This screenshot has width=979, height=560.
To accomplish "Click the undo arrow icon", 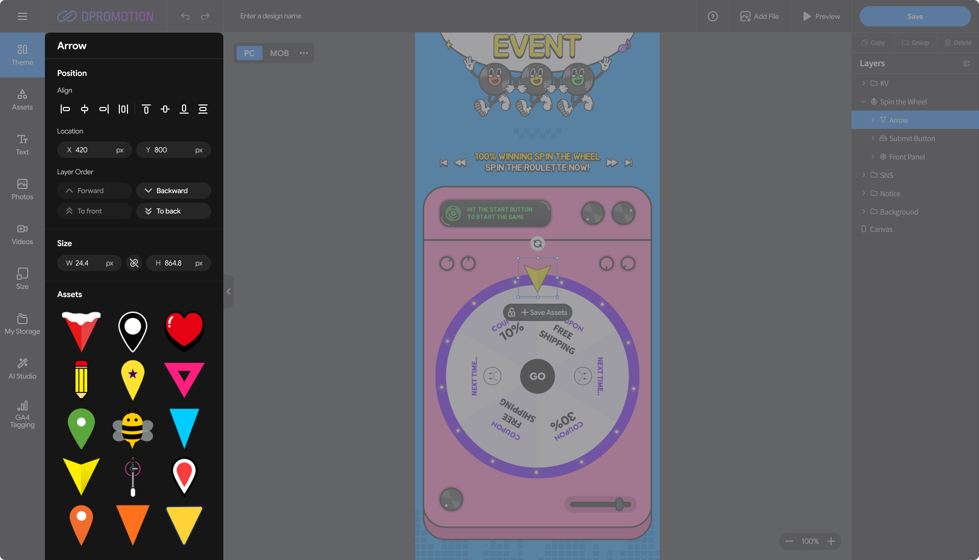I will [x=185, y=16].
